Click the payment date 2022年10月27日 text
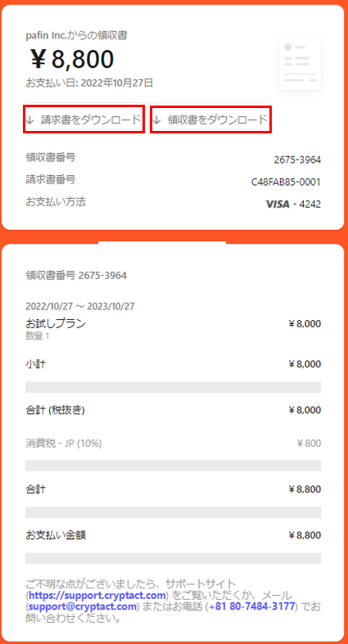Image resolution: width=348 pixels, height=644 pixels. [x=117, y=83]
